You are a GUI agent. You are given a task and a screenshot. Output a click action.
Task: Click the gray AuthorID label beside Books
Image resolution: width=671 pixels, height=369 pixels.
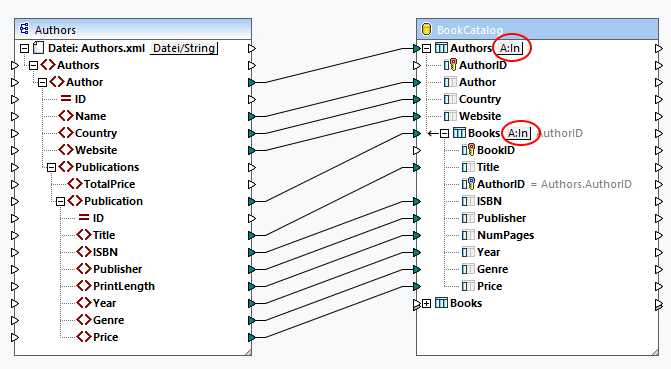click(560, 133)
